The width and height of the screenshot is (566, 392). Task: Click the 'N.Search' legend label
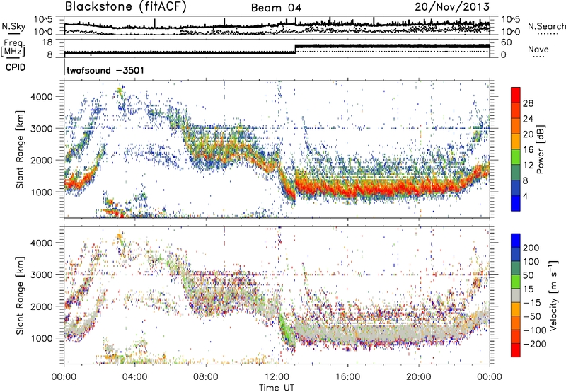[546, 26]
